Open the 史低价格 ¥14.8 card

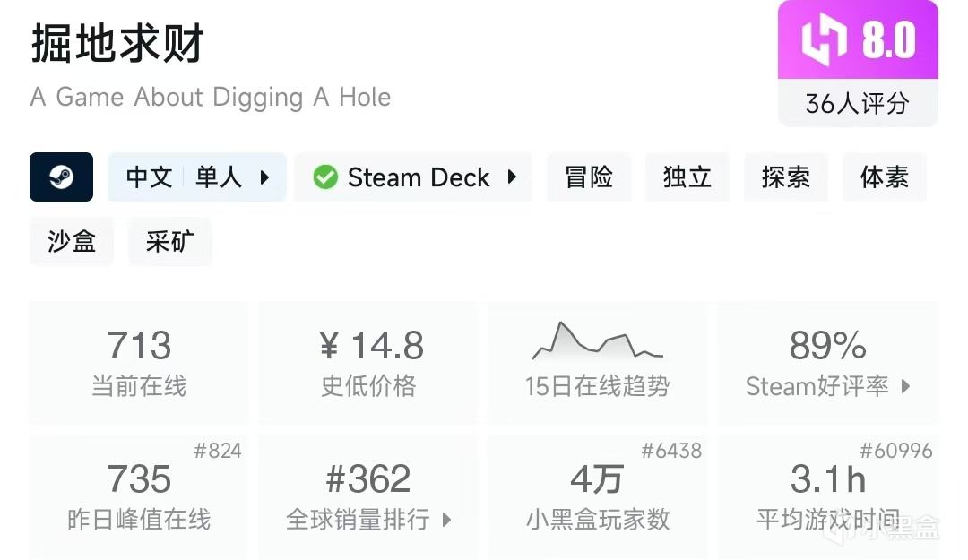368,362
